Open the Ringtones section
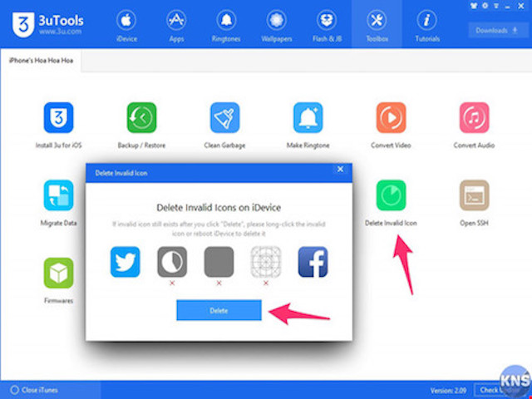 (x=225, y=24)
